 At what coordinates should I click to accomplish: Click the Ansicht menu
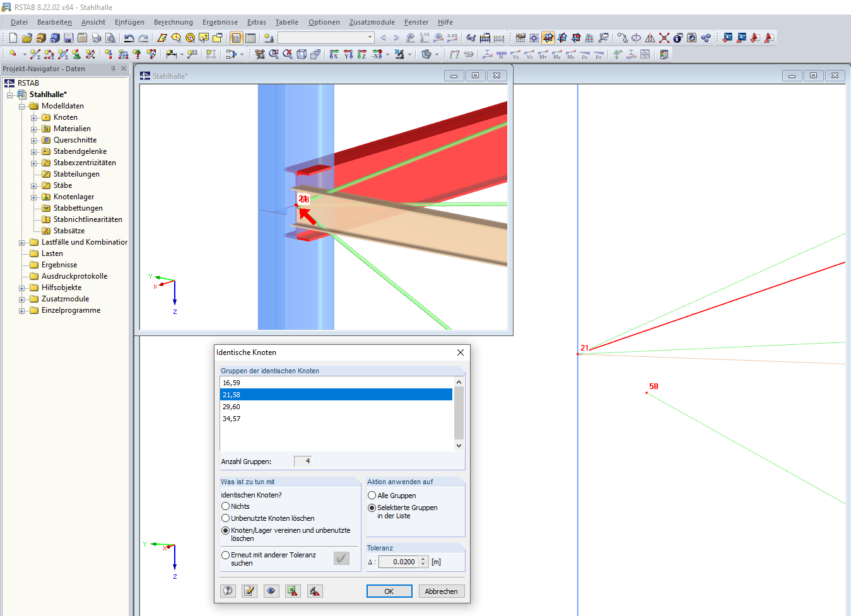point(93,22)
